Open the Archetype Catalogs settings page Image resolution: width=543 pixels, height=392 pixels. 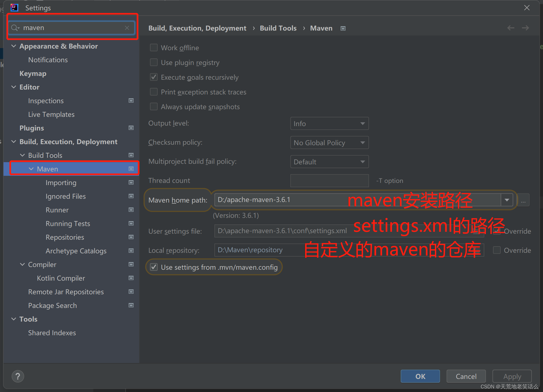click(76, 251)
